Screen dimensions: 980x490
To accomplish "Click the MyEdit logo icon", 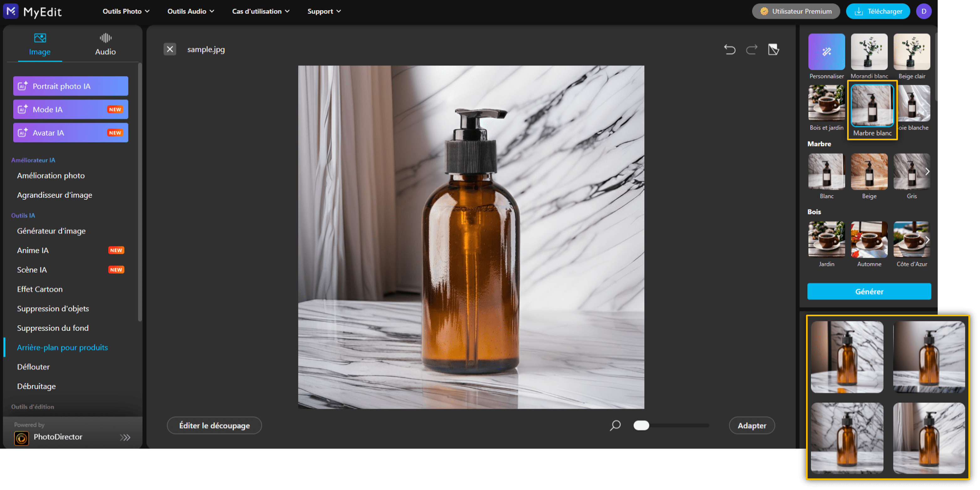I will tap(11, 11).
